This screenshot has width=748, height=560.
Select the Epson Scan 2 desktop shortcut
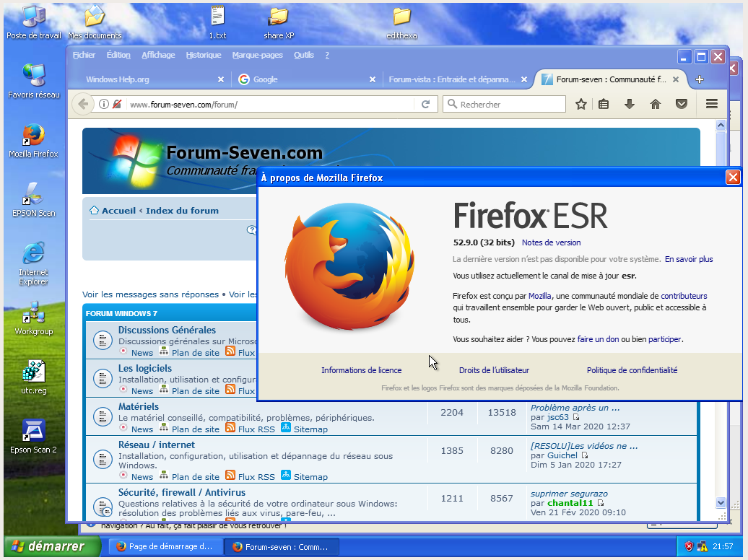pyautogui.click(x=33, y=437)
